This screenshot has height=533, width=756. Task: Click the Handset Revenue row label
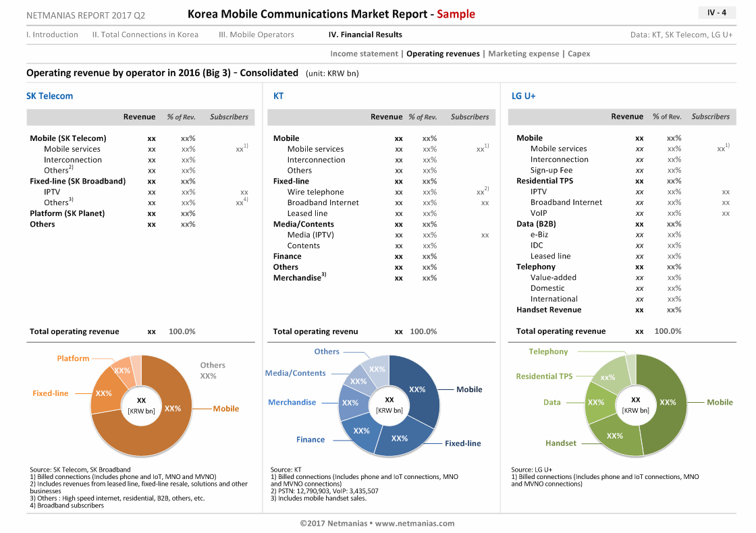pyautogui.click(x=549, y=310)
